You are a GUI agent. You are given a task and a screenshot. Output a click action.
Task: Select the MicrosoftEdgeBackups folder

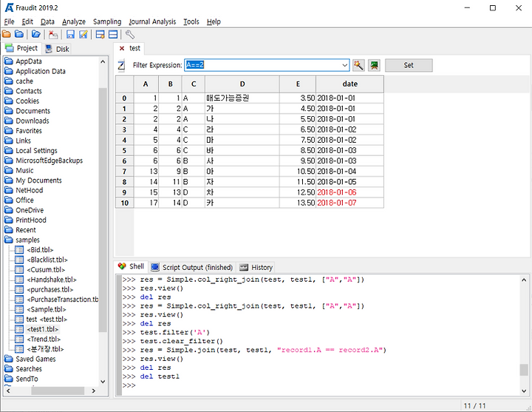click(x=50, y=161)
